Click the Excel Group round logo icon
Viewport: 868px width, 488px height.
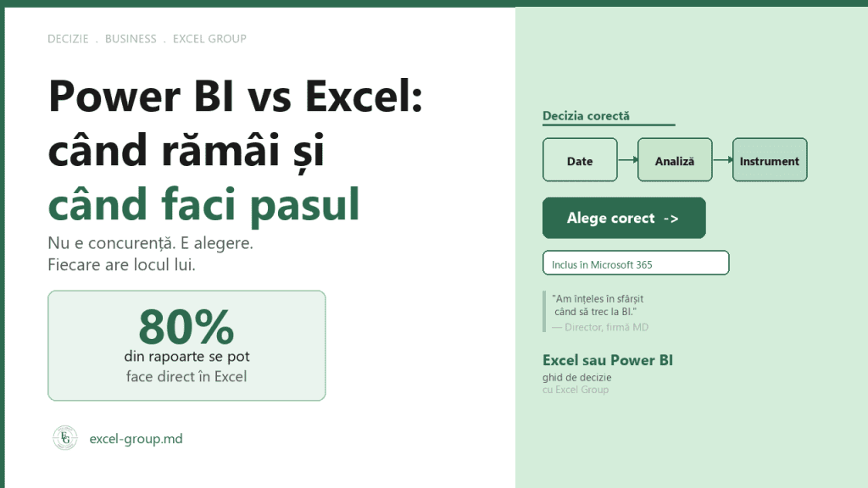[64, 438]
